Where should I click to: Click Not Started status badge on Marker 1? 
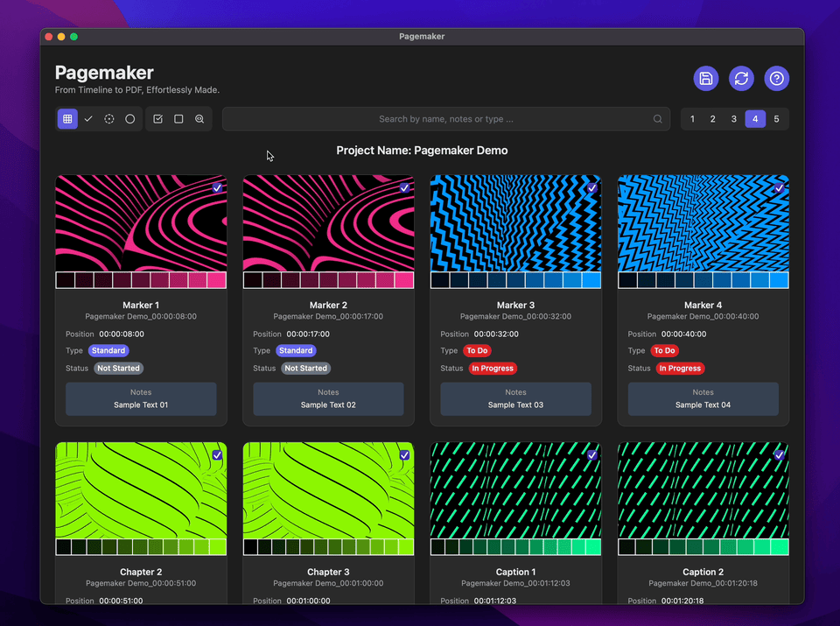[118, 369]
